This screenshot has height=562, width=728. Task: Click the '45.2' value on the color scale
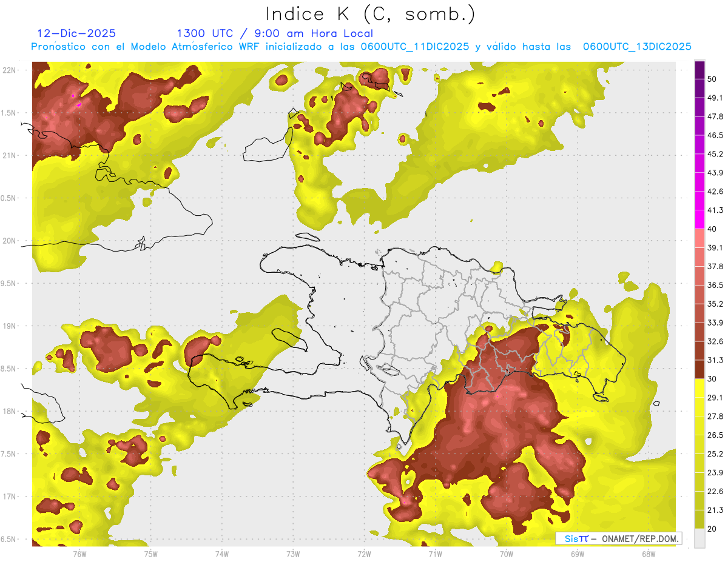715,154
